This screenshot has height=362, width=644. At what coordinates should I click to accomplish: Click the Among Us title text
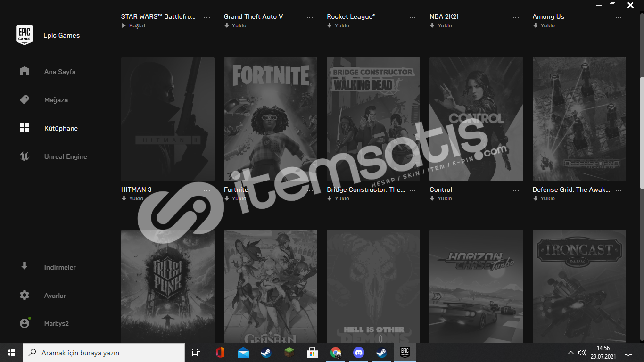548,16
